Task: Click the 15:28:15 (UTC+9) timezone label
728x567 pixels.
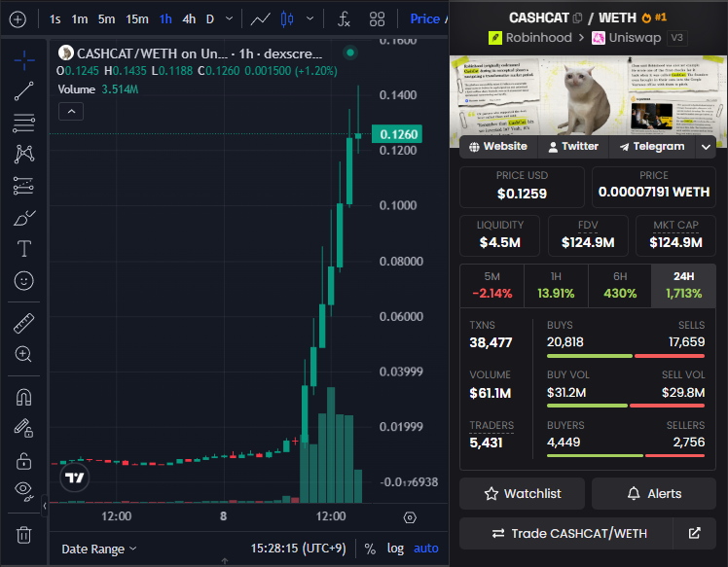Action: coord(299,549)
